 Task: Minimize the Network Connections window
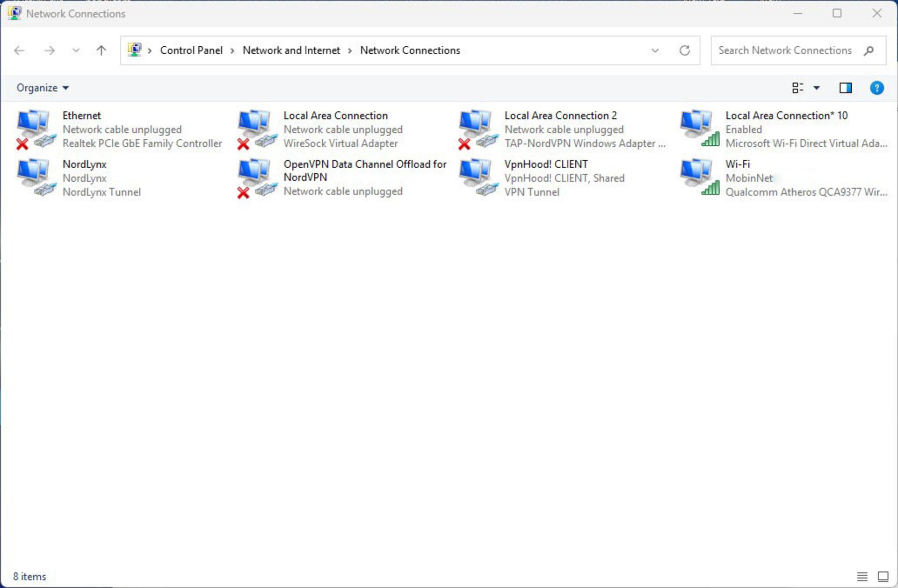[x=798, y=14]
